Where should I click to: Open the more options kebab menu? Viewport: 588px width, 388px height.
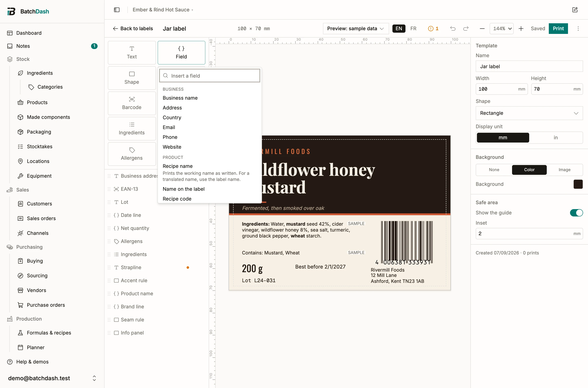coord(578,28)
